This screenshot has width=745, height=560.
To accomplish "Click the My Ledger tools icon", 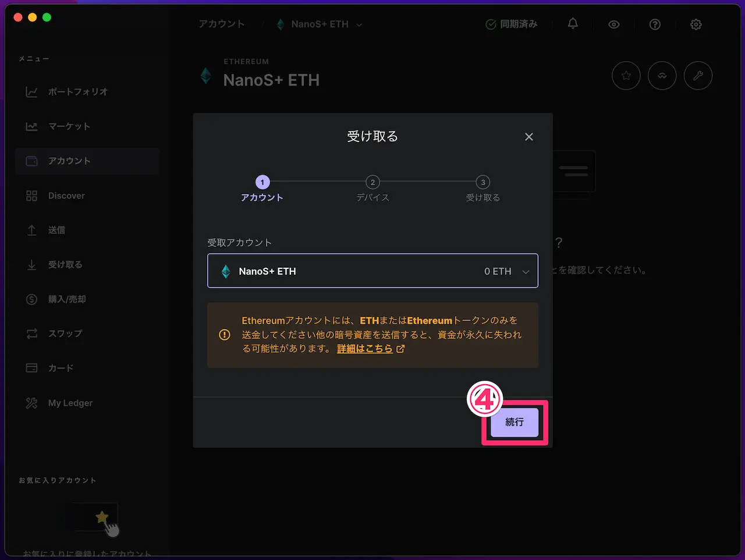I will click(x=32, y=403).
